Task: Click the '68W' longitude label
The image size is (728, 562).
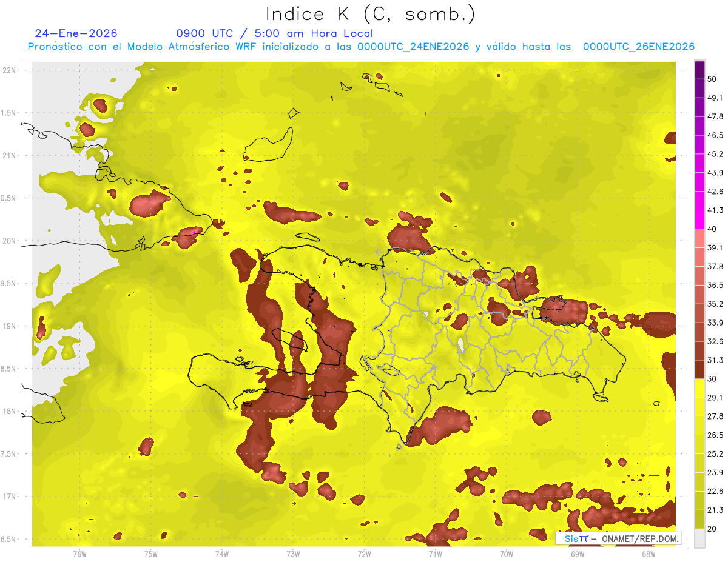Action: pos(649,554)
